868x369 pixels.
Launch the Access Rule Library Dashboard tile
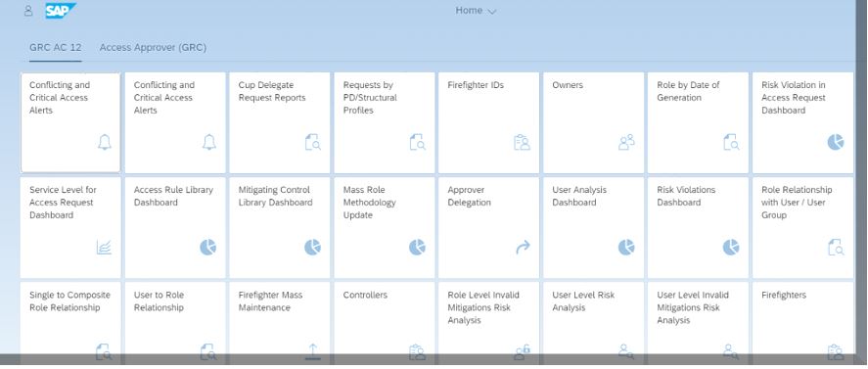tap(175, 227)
